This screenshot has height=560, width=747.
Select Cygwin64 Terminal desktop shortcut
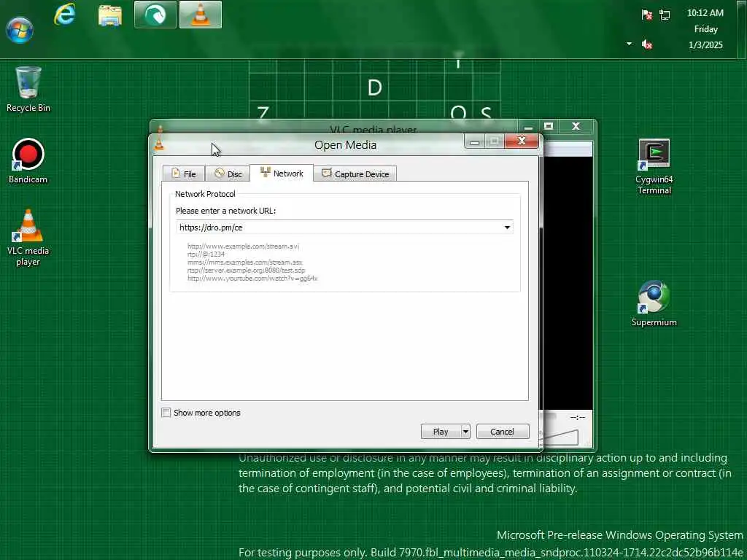click(x=654, y=167)
